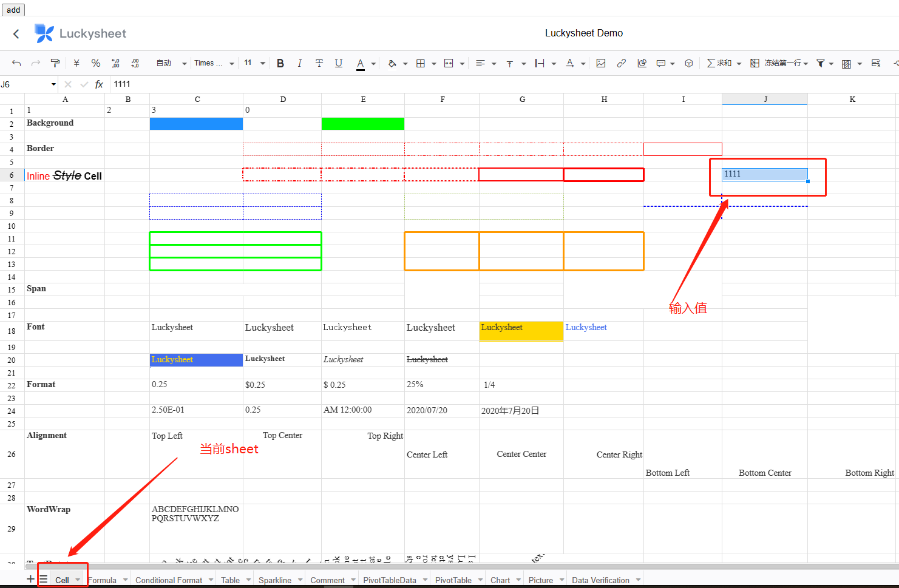Click the add button at top left

(13, 10)
